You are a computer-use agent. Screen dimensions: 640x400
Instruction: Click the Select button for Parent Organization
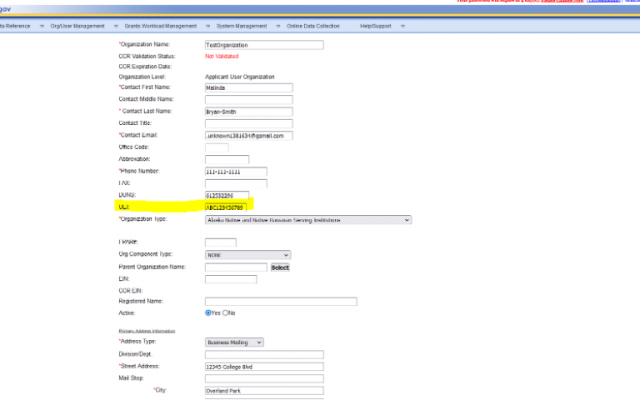(280, 267)
